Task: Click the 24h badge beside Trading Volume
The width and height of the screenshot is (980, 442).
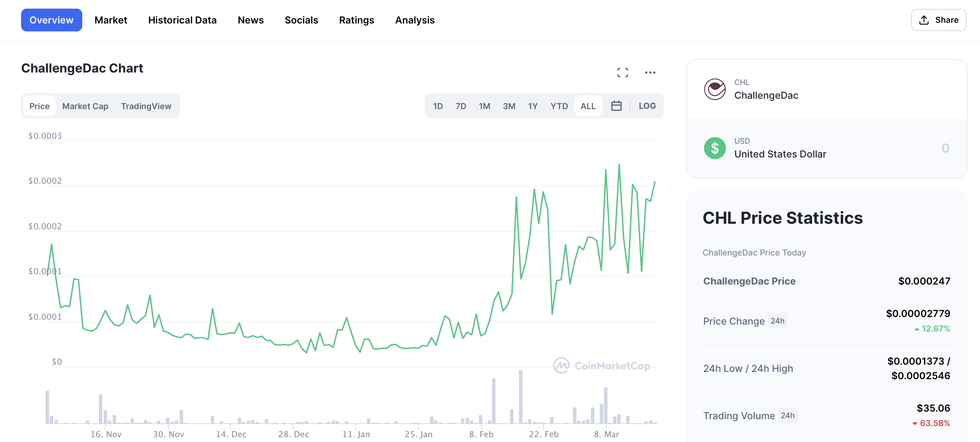Action: tap(788, 415)
